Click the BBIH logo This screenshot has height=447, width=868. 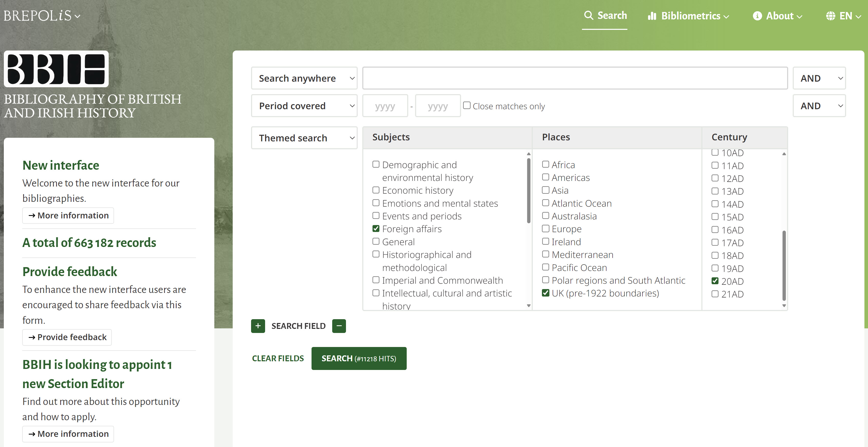56,69
